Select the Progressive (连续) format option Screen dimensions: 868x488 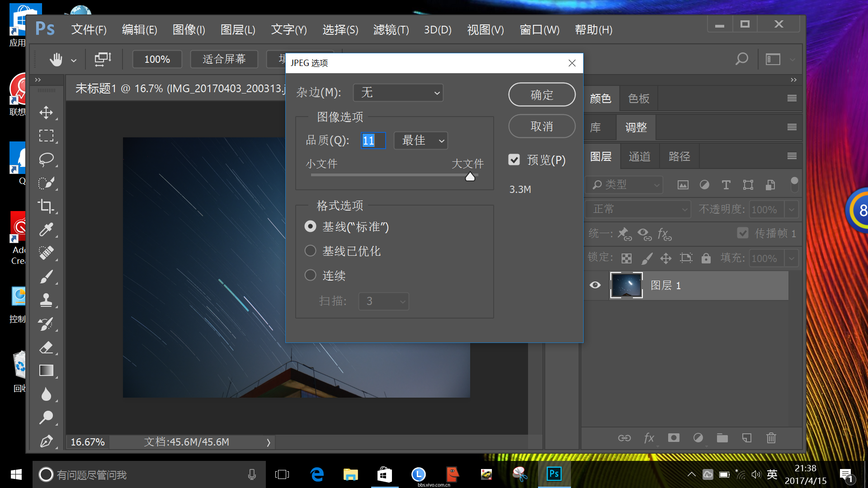tap(310, 275)
